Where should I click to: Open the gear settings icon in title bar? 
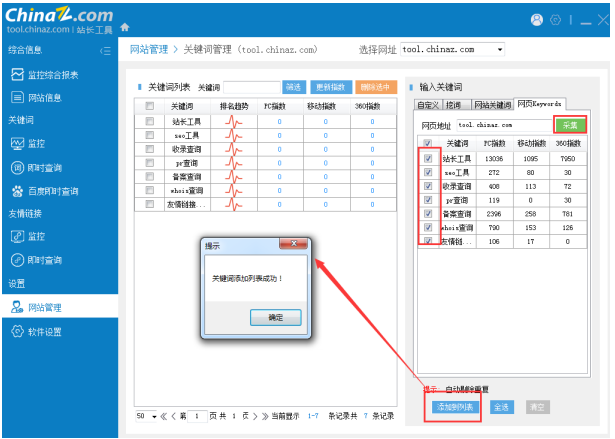(x=555, y=20)
